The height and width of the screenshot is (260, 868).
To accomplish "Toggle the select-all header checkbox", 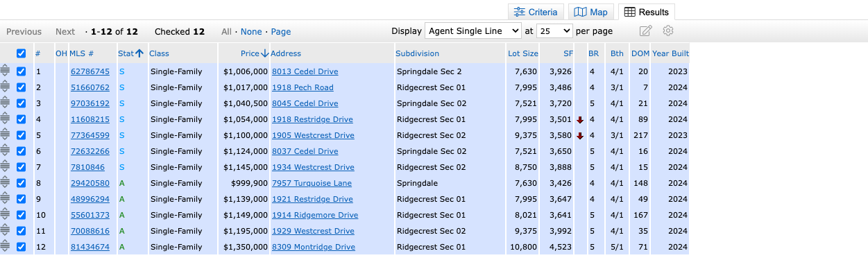I will [x=21, y=53].
